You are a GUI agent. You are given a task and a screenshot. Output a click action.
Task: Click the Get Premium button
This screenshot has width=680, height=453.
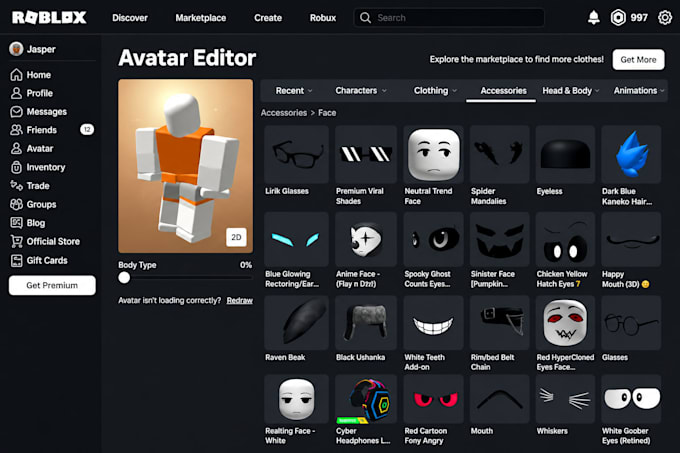click(52, 285)
